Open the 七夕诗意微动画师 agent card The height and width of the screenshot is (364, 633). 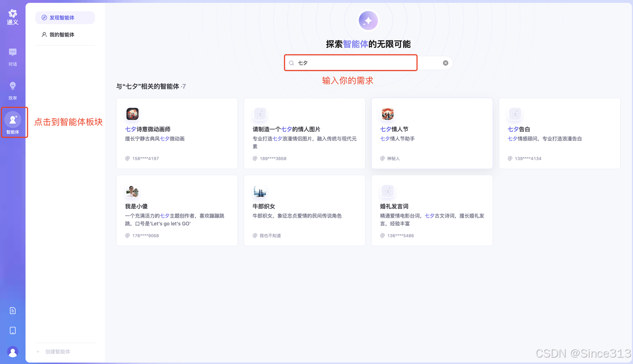click(x=177, y=133)
